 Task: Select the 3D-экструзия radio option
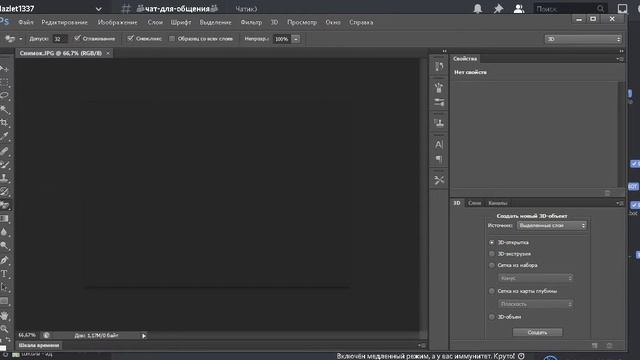pos(491,254)
